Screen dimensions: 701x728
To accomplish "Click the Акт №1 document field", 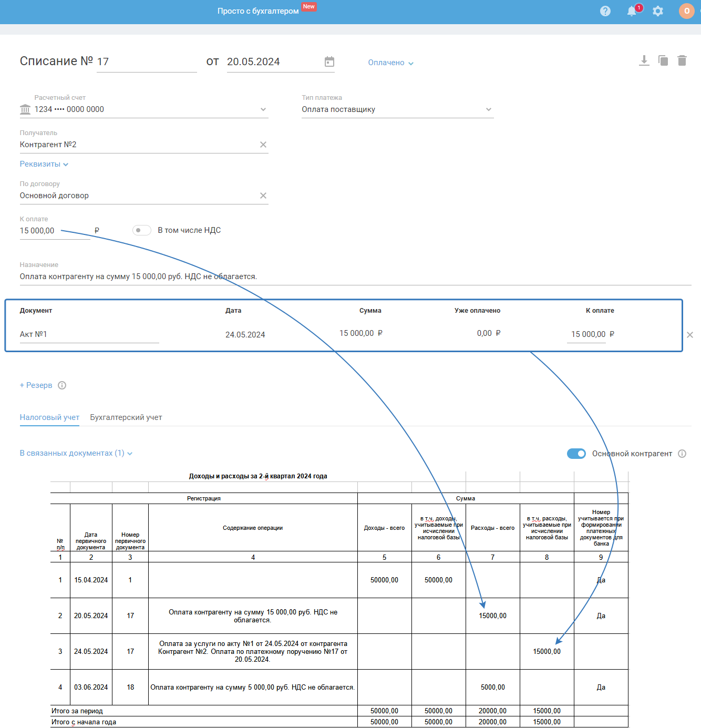I will coord(89,334).
